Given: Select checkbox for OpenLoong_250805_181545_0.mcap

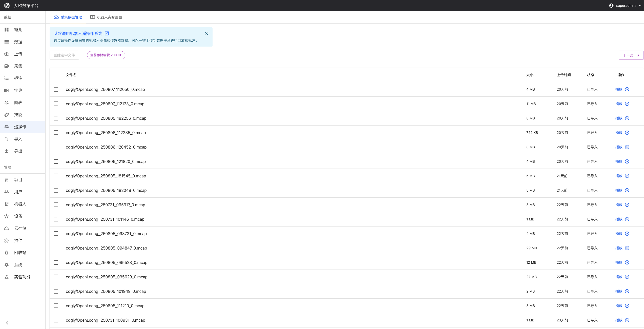Looking at the screenshot, I should point(56,176).
